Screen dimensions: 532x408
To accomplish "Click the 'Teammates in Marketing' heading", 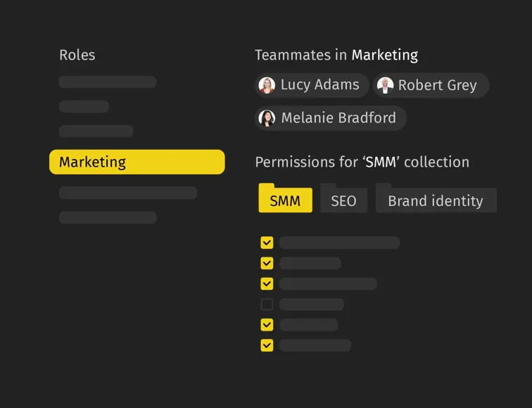I will point(336,56).
